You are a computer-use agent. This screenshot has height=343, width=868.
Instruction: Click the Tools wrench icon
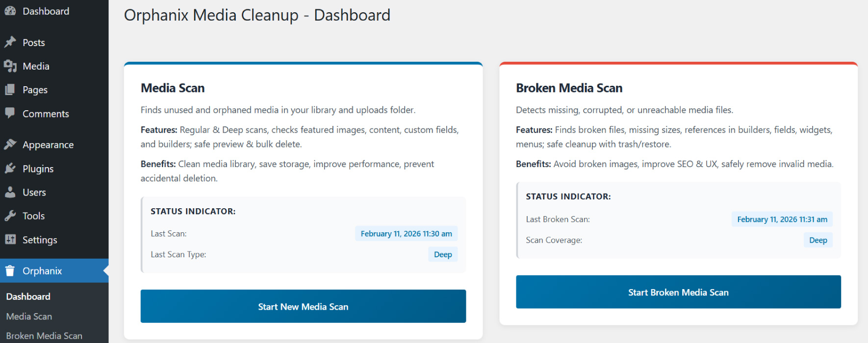[10, 216]
